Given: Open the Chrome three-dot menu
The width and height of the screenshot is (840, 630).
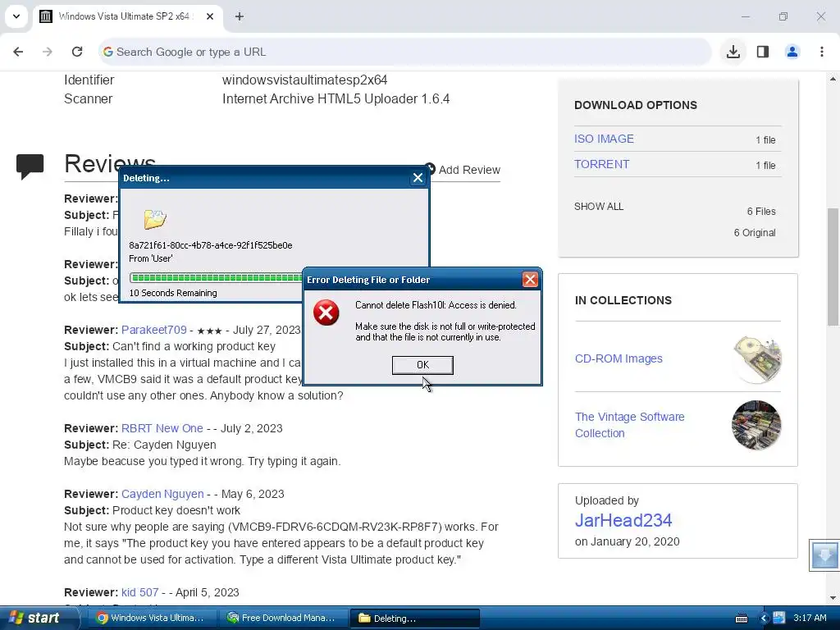Looking at the screenshot, I should [821, 52].
